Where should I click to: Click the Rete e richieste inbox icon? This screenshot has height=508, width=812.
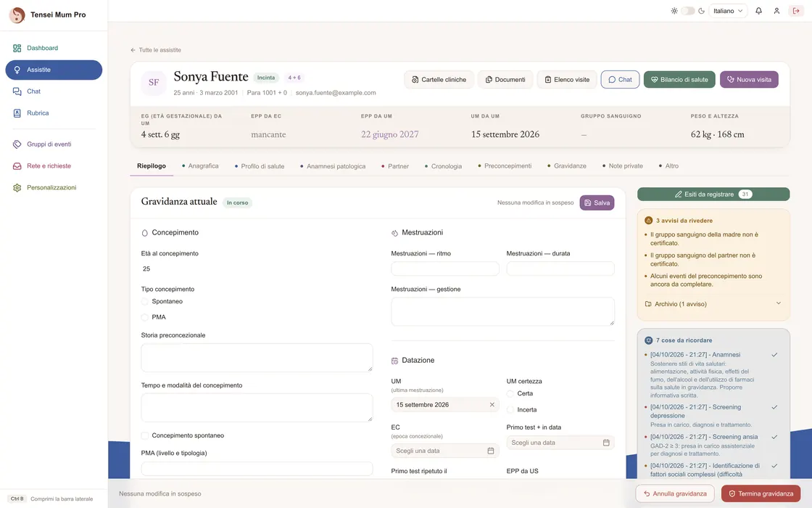[x=17, y=166]
